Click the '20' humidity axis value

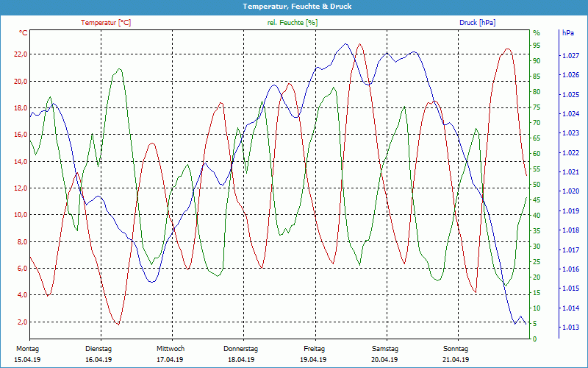point(537,277)
